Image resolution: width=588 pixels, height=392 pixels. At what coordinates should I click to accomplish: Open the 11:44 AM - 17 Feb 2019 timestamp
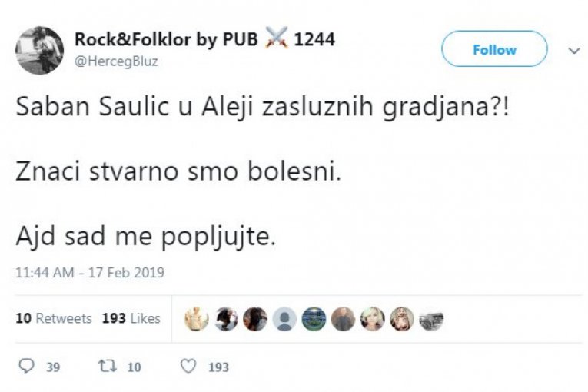pos(90,273)
